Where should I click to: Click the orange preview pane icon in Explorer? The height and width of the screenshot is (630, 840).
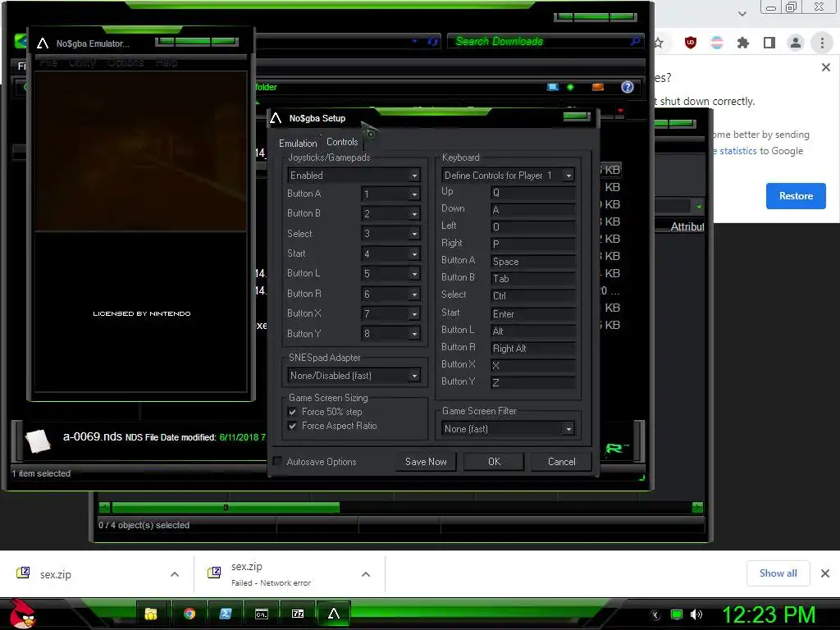coord(598,87)
